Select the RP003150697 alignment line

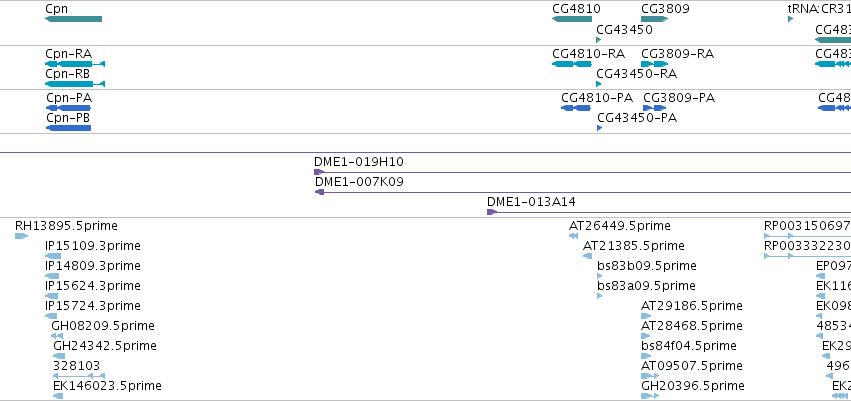pyautogui.click(x=807, y=236)
